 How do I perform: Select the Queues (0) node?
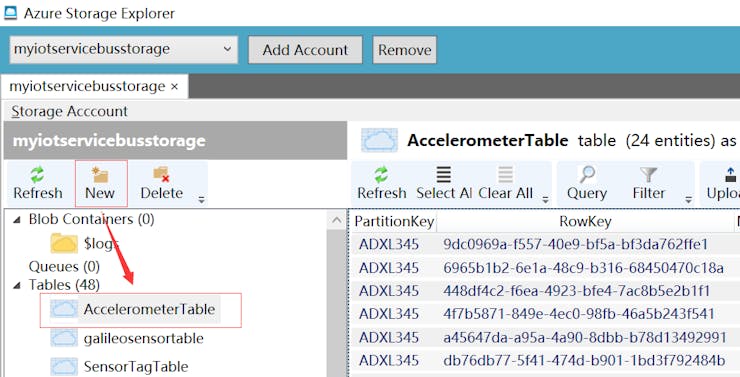click(64, 267)
